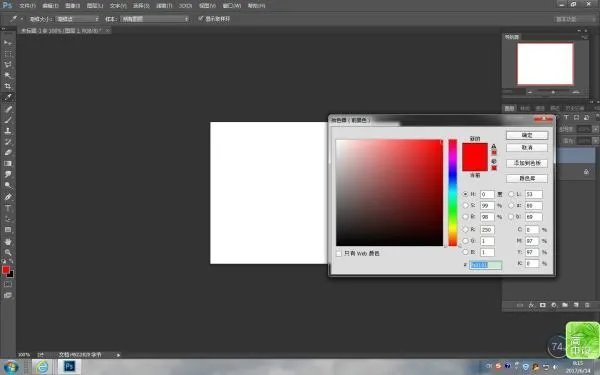The image size is (600, 375).
Task: Click the rainbow hue slider bar
Action: (x=453, y=193)
